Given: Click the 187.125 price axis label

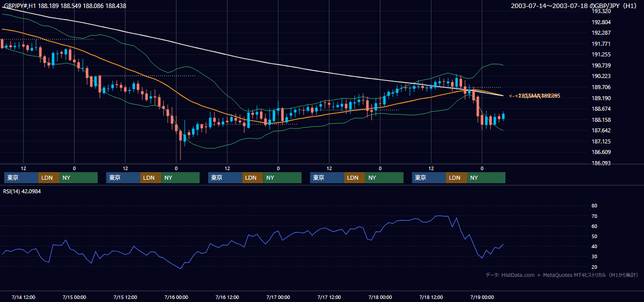Looking at the screenshot, I should pos(601,141).
